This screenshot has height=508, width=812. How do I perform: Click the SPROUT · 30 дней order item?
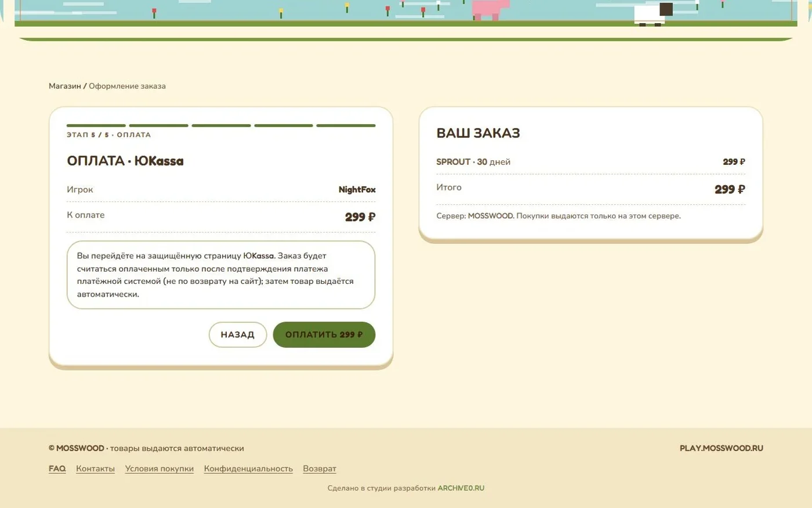pyautogui.click(x=473, y=162)
